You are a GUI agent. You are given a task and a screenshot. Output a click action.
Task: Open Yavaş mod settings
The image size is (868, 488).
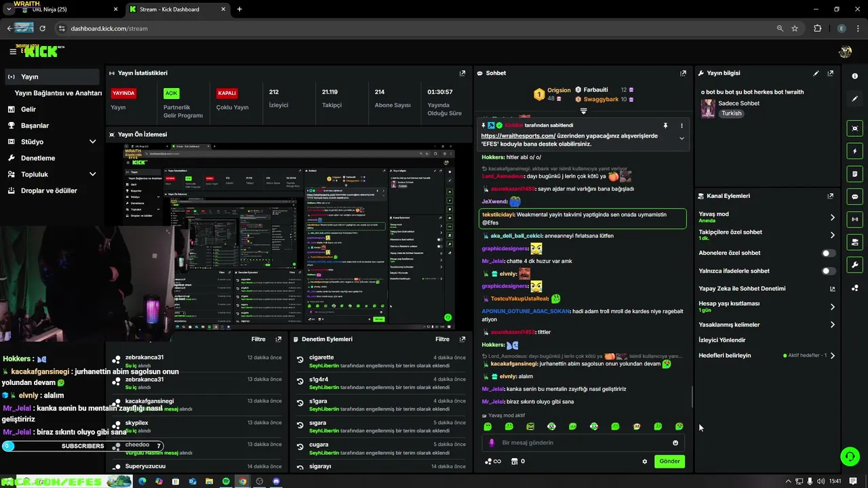767,217
